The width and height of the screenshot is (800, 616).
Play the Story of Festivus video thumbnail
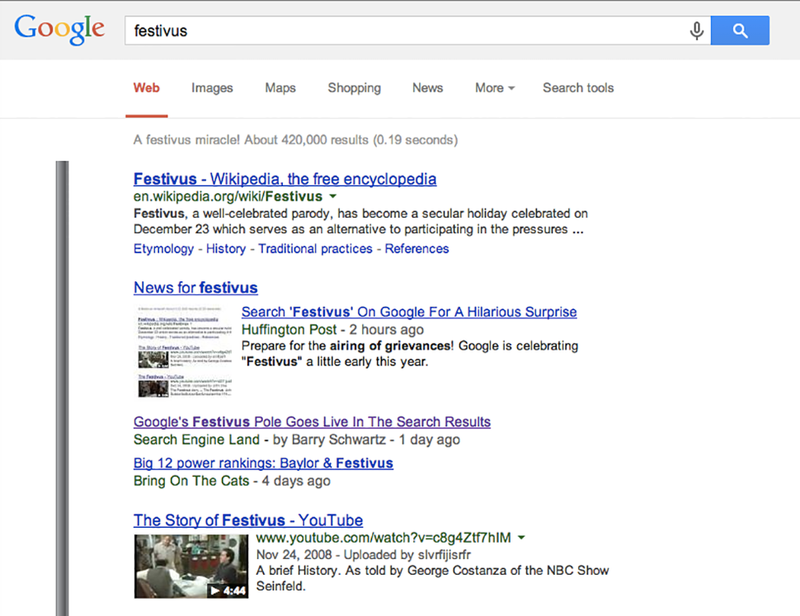(191, 566)
